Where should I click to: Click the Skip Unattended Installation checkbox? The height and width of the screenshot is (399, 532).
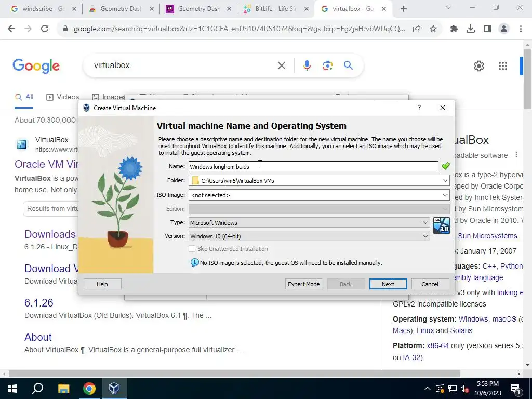point(192,249)
